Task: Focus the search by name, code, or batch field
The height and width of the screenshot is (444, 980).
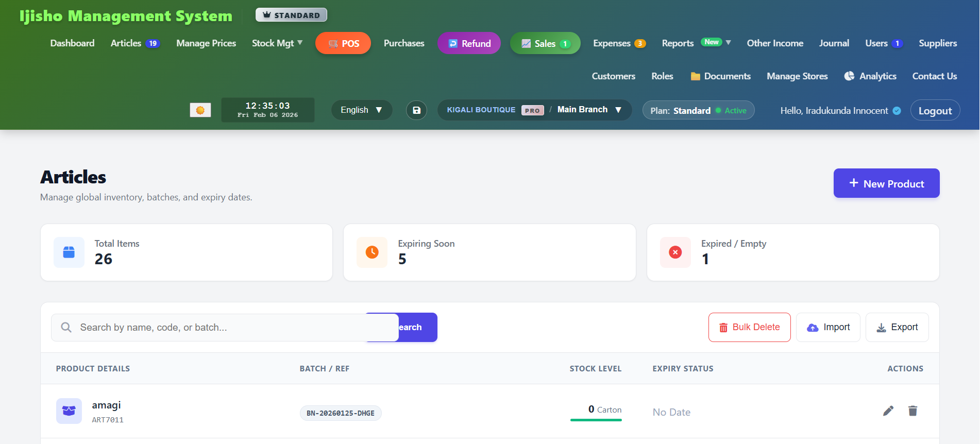Action: (x=225, y=328)
